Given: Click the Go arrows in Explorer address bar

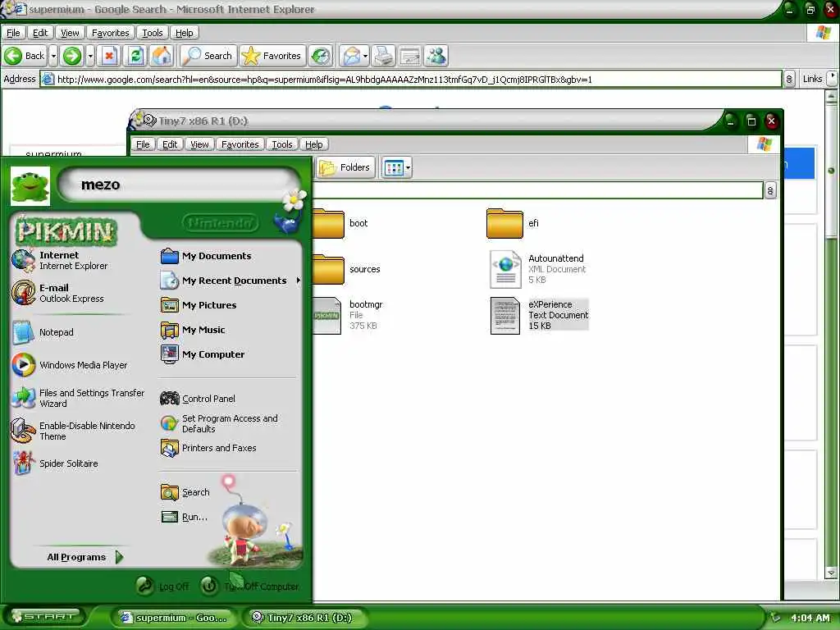Looking at the screenshot, I should (x=770, y=190).
